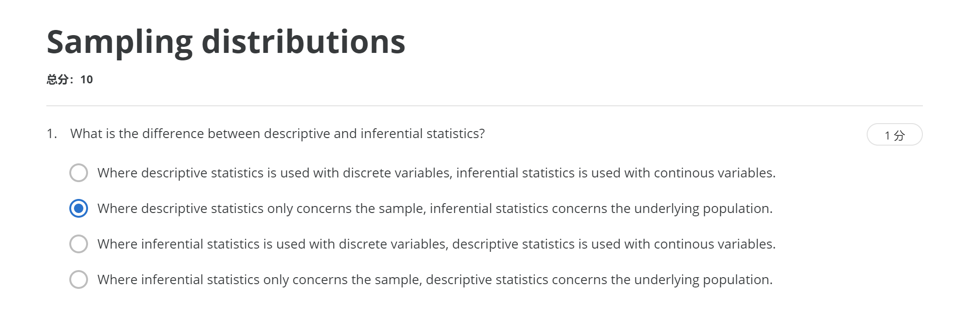This screenshot has width=980, height=316.
Task: Click answer text 'Where inferential statistics only concerns'
Action: [435, 279]
